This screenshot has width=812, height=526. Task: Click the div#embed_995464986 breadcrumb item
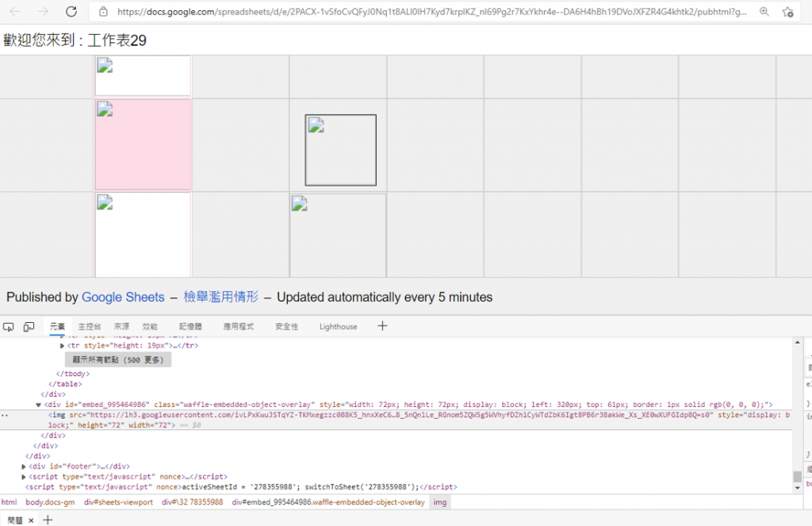[328, 502]
